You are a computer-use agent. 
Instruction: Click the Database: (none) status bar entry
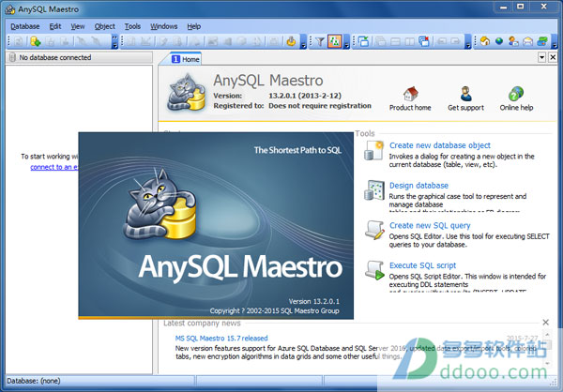[34, 381]
